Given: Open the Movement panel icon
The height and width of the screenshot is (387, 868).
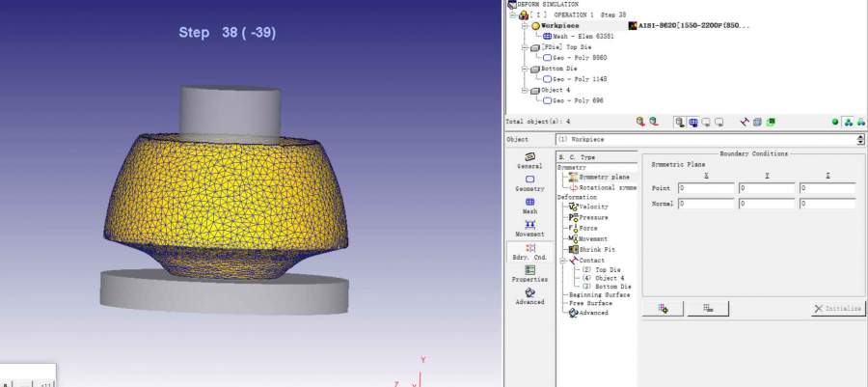Looking at the screenshot, I should tap(529, 228).
